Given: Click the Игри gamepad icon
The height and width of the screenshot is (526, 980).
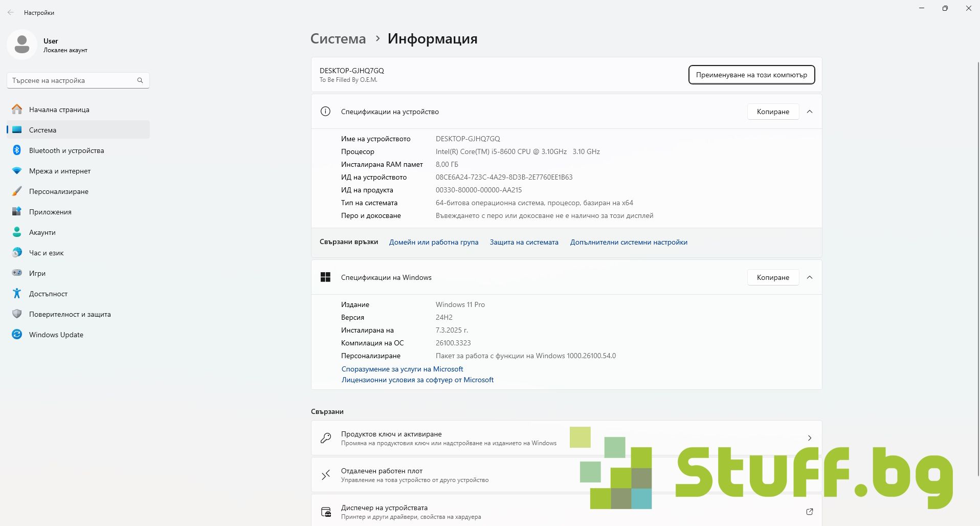Looking at the screenshot, I should [x=17, y=273].
